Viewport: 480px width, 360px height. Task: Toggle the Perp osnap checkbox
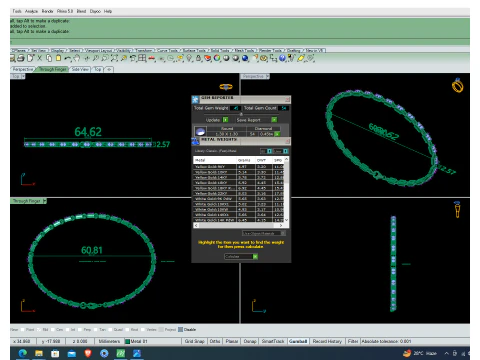pyautogui.click(x=80, y=330)
